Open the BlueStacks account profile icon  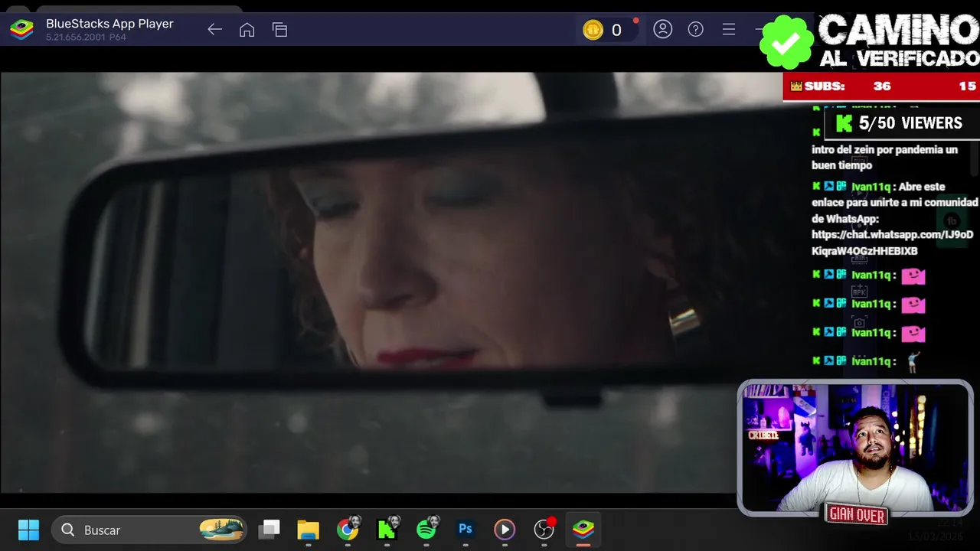[663, 29]
